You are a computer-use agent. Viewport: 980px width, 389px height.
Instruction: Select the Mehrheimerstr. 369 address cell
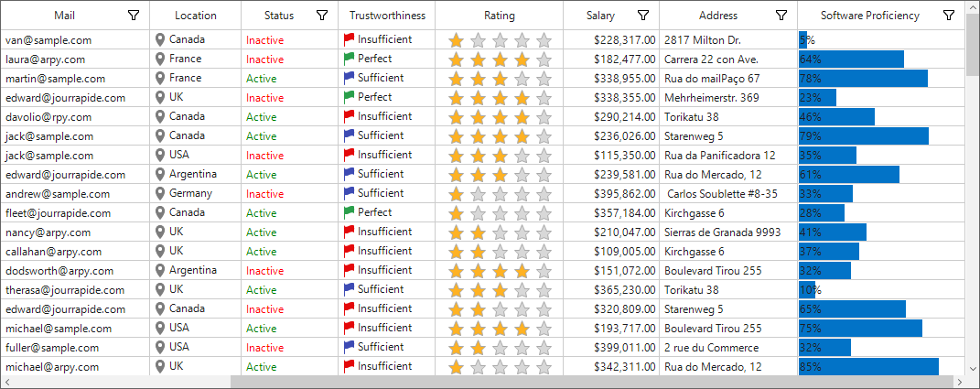(x=728, y=98)
